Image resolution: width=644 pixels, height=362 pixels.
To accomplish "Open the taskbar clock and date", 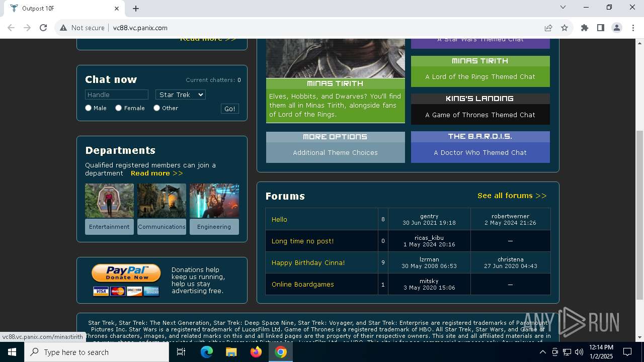I will tap(601, 352).
